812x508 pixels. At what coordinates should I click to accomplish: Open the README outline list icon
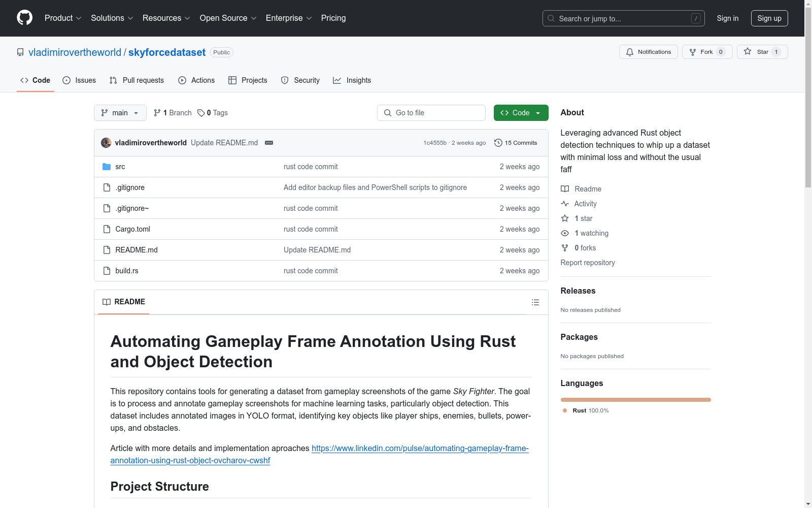(x=535, y=302)
